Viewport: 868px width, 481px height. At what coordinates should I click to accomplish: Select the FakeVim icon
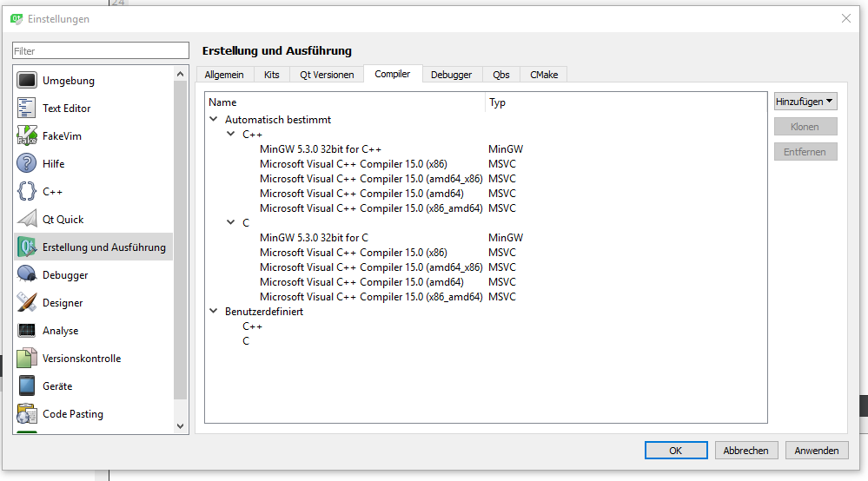[x=27, y=135]
